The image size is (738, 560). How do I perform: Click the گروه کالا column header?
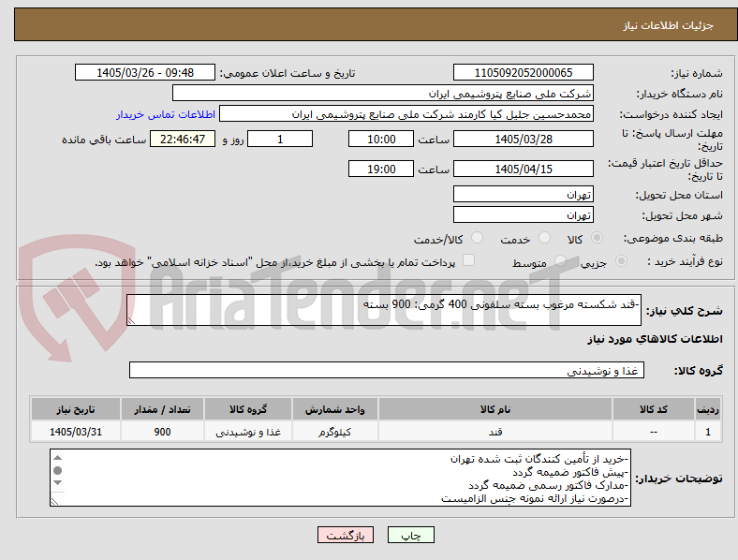[x=248, y=409]
